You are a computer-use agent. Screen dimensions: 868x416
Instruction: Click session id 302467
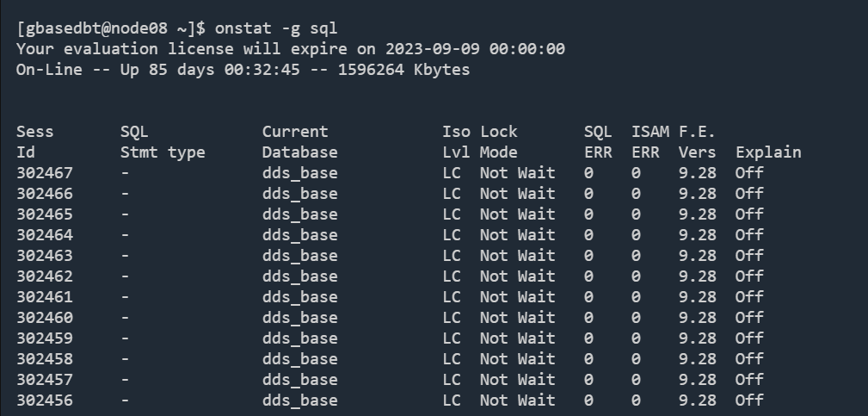click(45, 173)
